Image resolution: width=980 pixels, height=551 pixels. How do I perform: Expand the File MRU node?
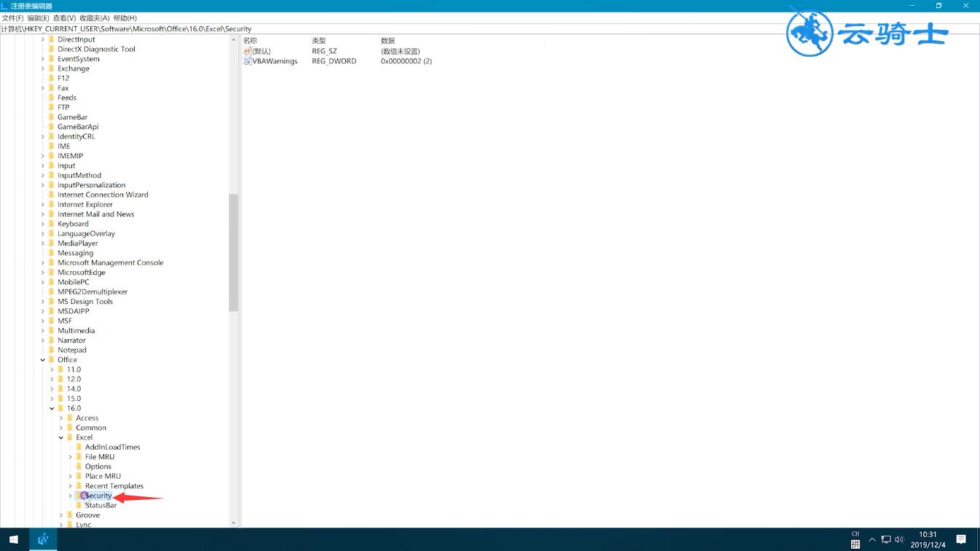pos(70,457)
